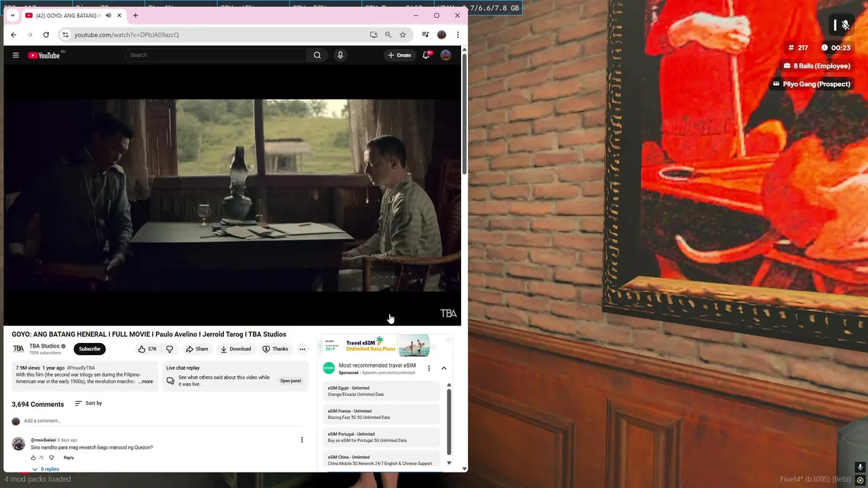Expand the 8 replies thread
The width and height of the screenshot is (868, 488).
pos(45,469)
